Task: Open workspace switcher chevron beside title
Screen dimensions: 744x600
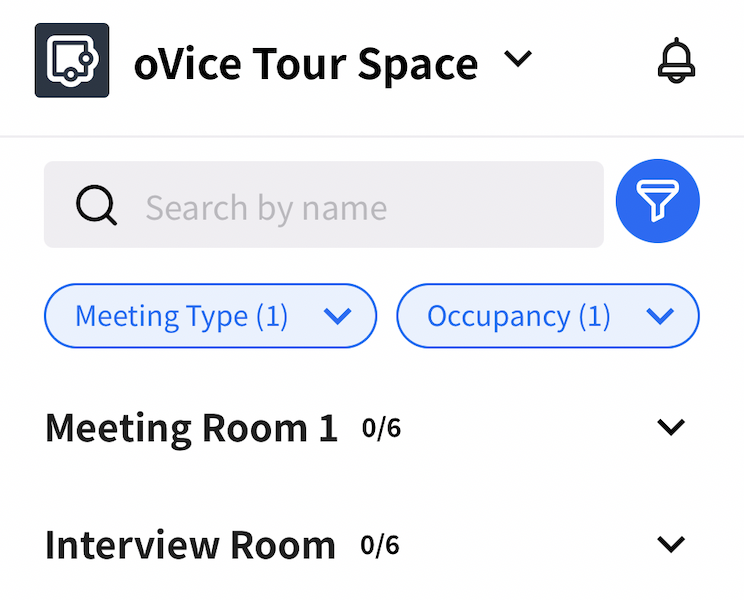Action: click(517, 60)
